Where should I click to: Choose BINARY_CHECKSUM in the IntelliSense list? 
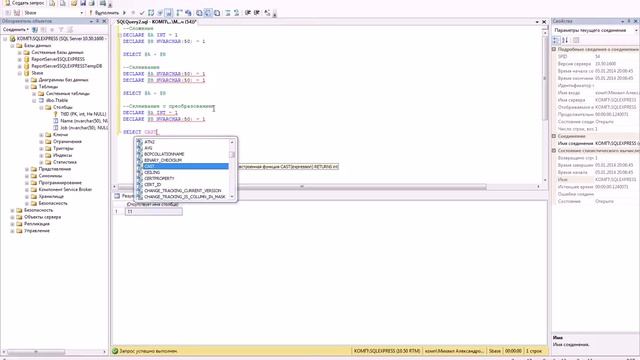pyautogui.click(x=162, y=160)
